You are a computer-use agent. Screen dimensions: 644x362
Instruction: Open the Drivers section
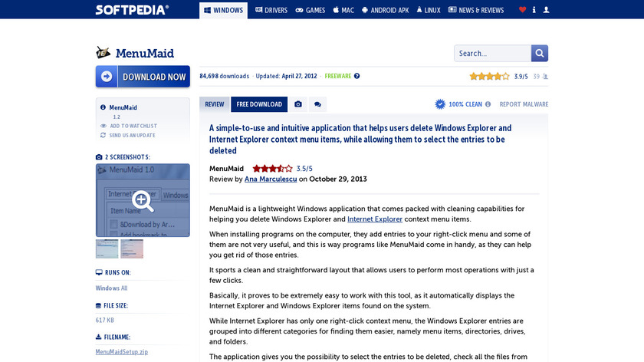[271, 10]
